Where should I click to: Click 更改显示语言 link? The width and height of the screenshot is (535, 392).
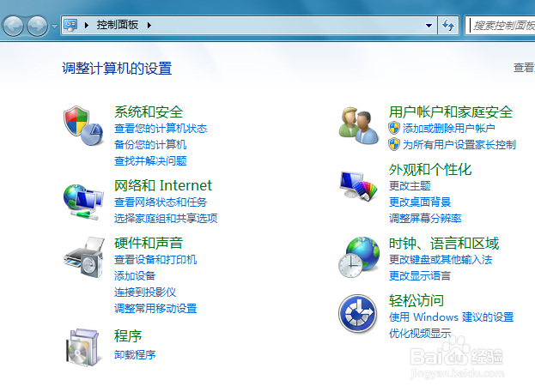(420, 275)
